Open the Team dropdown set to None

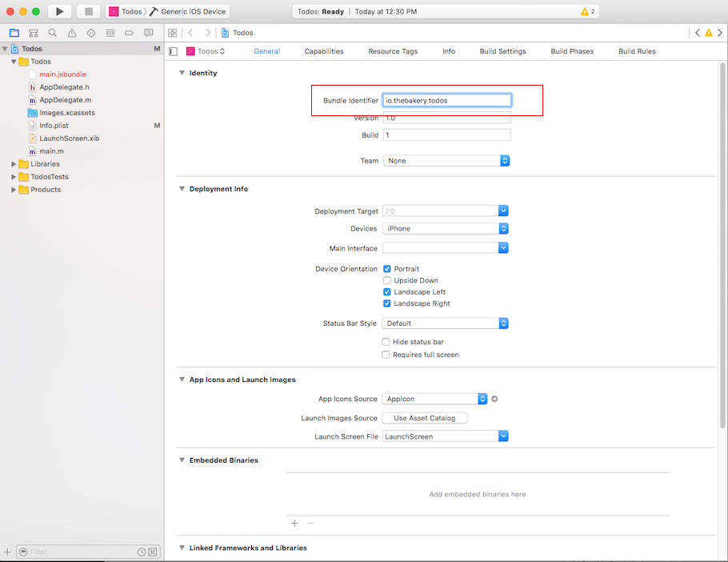point(446,161)
